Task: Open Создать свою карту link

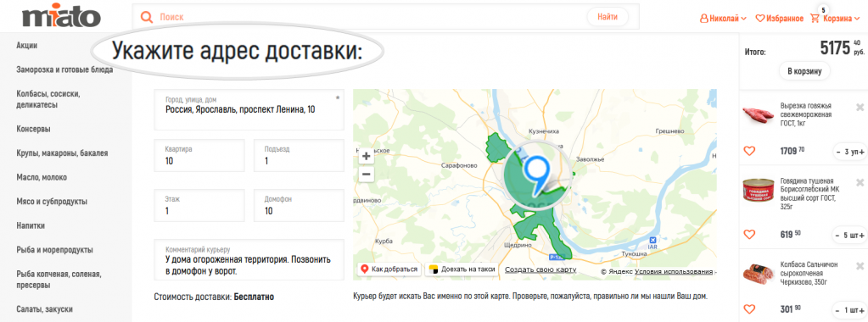Action: click(x=540, y=269)
